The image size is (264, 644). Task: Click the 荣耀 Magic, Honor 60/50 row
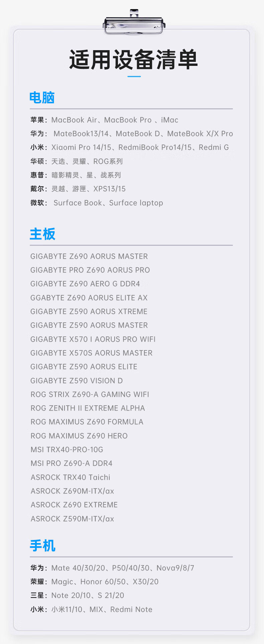[95, 582]
